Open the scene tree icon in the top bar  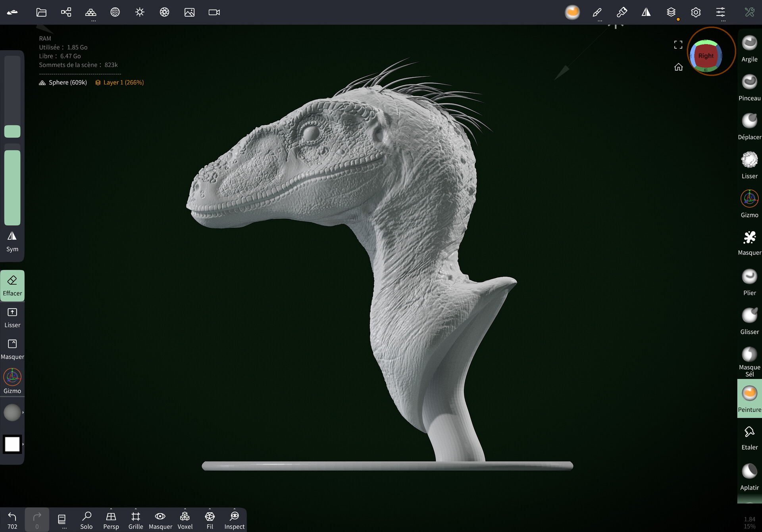(66, 12)
